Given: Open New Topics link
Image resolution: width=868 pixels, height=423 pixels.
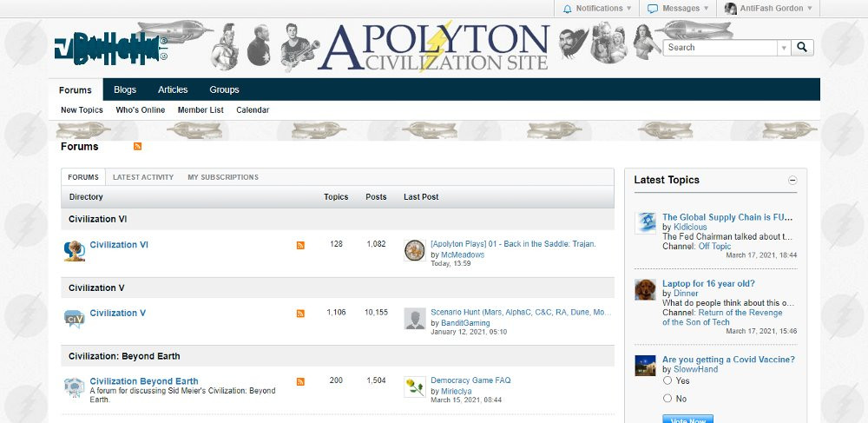Looking at the screenshot, I should pyautogui.click(x=82, y=110).
